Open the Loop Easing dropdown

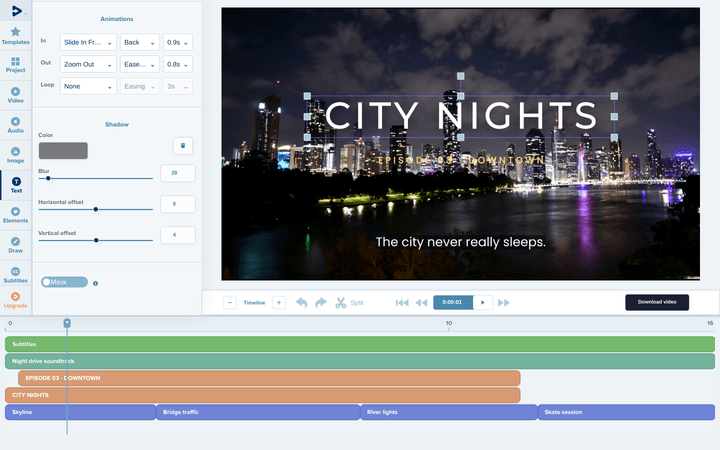[140, 86]
